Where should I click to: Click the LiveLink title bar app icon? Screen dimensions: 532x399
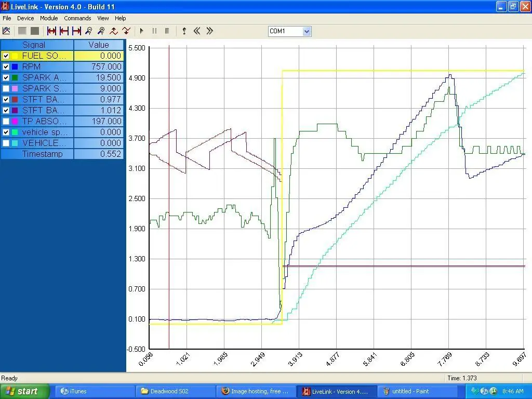point(5,6)
